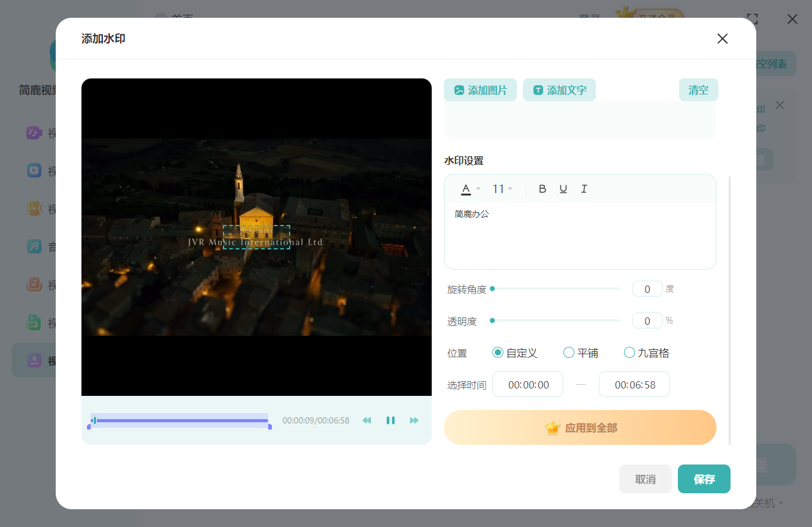
Task: Open the font size 11 dropdown
Action: point(502,189)
